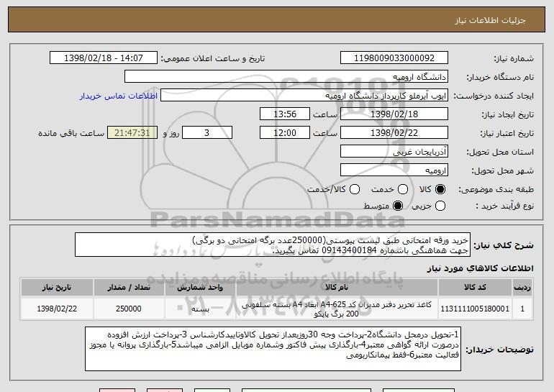Choose the متوسط purchase type radio
Viewport: 554px width, 392px height.
click(x=397, y=206)
